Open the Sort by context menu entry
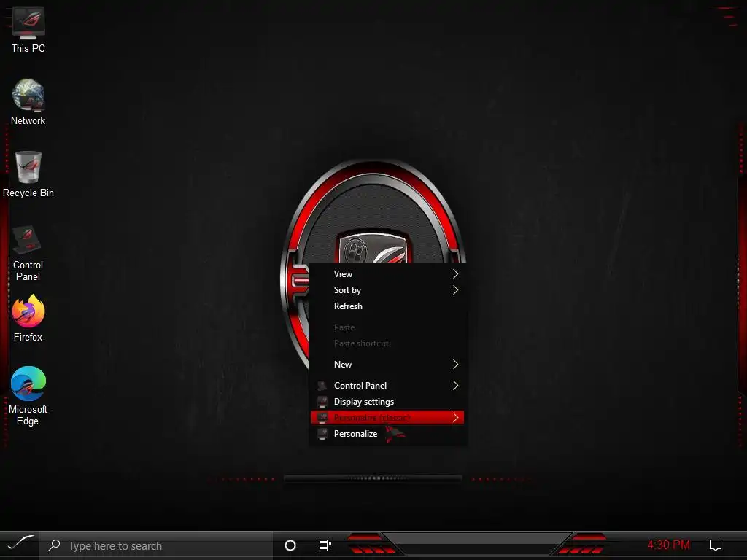 click(x=387, y=290)
